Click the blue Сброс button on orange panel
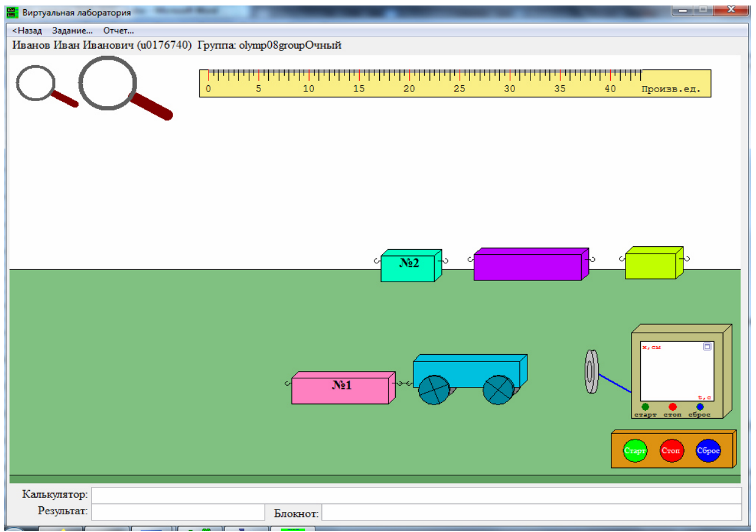756x532 pixels. click(x=708, y=451)
